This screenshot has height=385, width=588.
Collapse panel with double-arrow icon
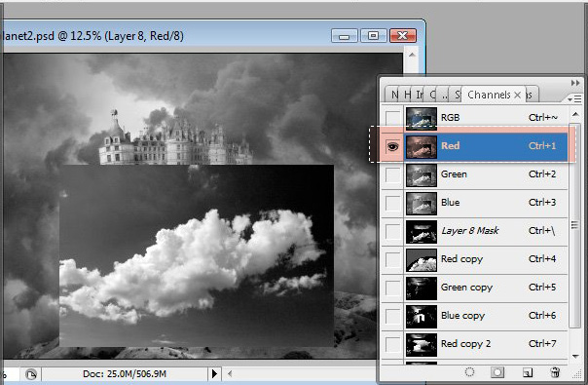[575, 83]
